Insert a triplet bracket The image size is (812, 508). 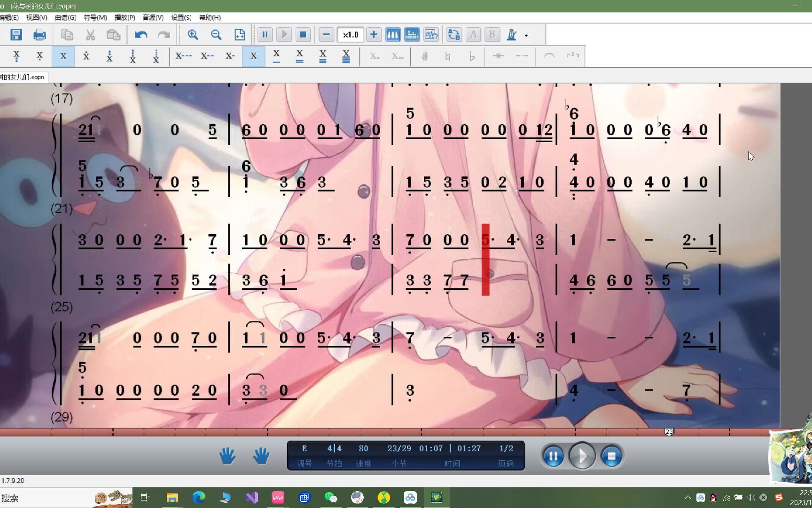click(x=573, y=56)
